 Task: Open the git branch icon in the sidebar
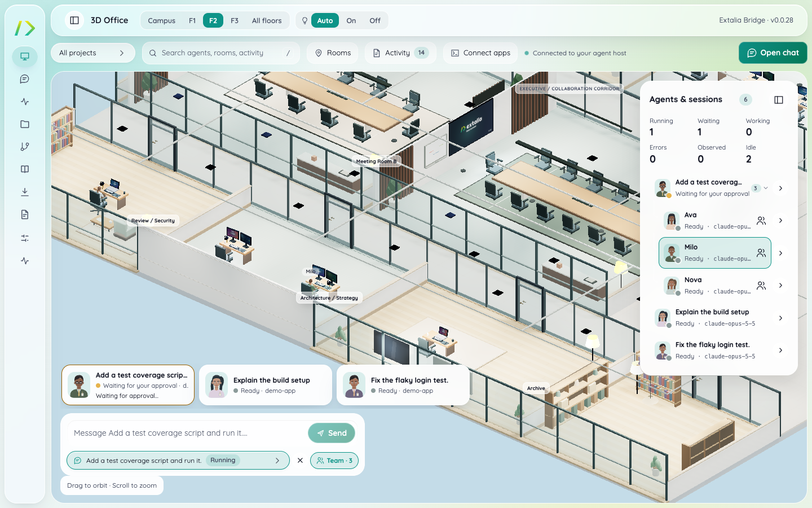point(25,147)
